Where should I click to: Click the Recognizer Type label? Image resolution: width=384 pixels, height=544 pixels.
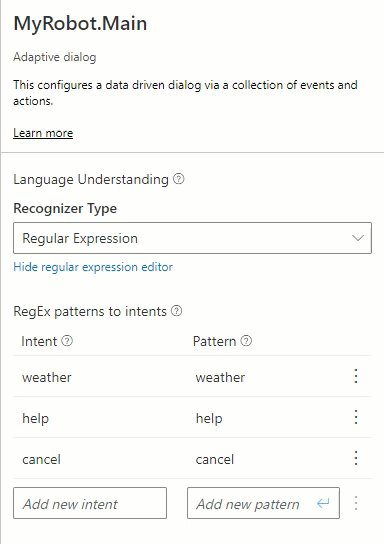pos(65,209)
